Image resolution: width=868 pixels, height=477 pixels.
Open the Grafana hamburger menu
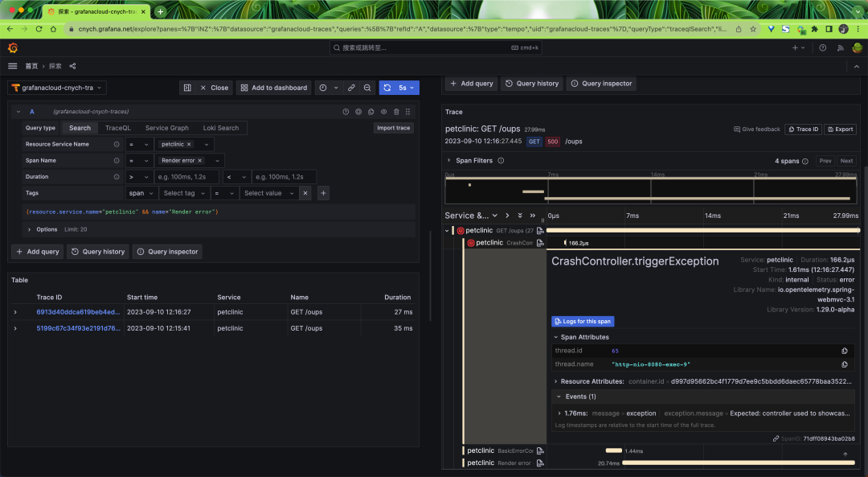[x=13, y=66]
